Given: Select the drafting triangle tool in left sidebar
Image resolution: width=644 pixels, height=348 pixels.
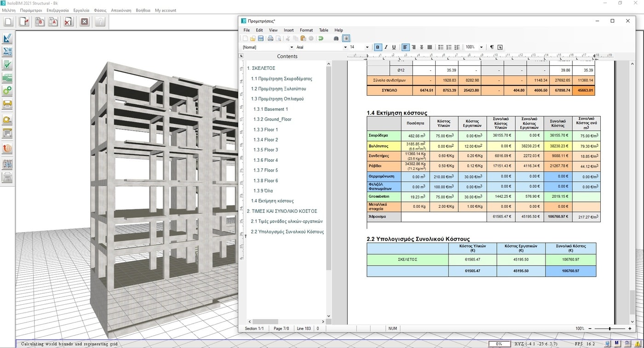Looking at the screenshot, I should point(7,38).
